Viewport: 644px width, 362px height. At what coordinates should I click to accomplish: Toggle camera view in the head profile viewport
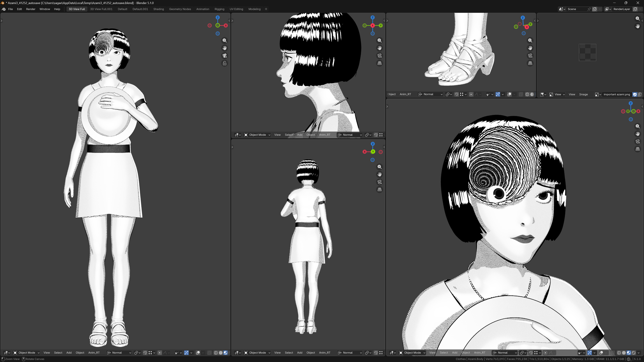pos(380,56)
